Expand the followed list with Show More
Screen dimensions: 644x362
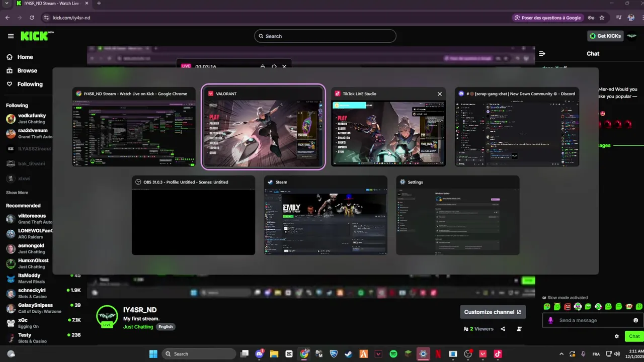tap(17, 193)
